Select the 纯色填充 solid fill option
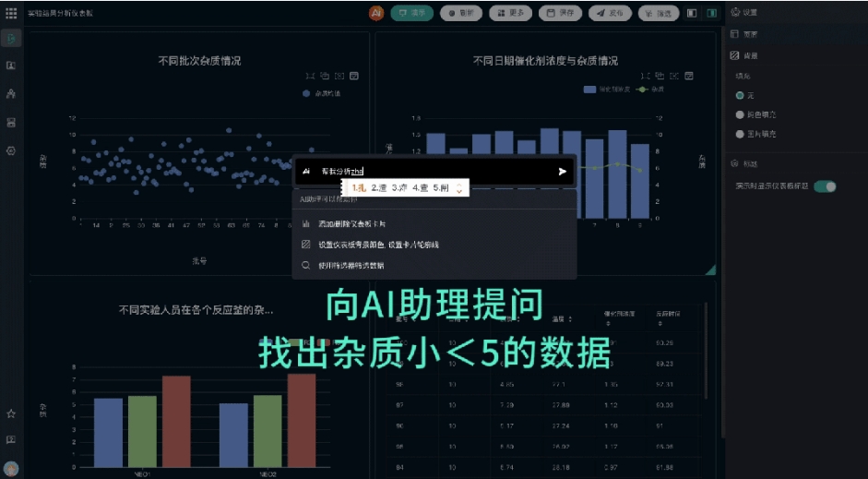 [x=740, y=114]
